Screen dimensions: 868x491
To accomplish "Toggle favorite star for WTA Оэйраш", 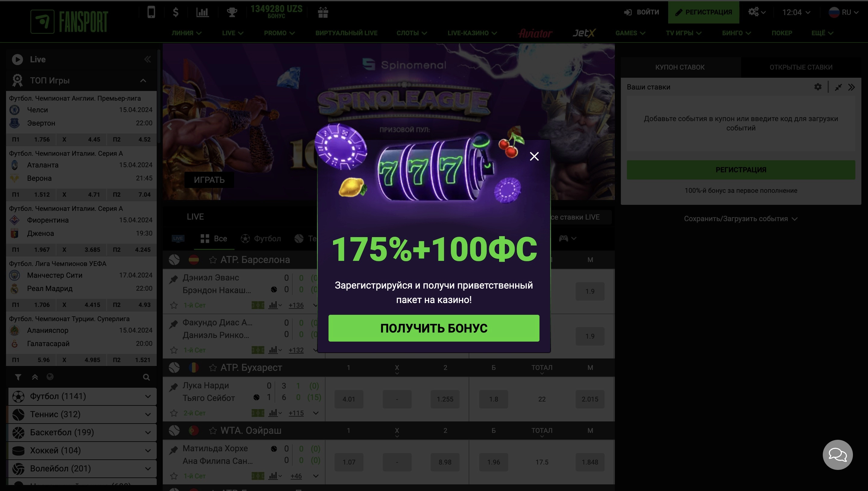I will pyautogui.click(x=212, y=431).
